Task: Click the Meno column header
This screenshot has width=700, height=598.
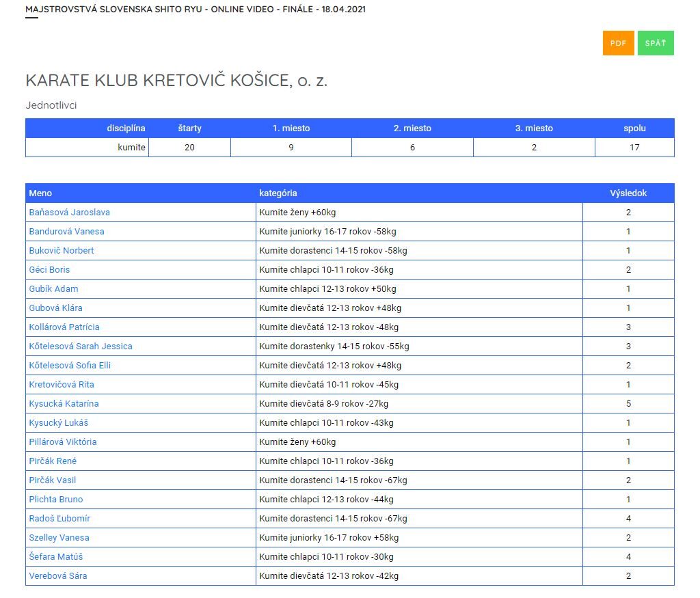Action: click(140, 193)
